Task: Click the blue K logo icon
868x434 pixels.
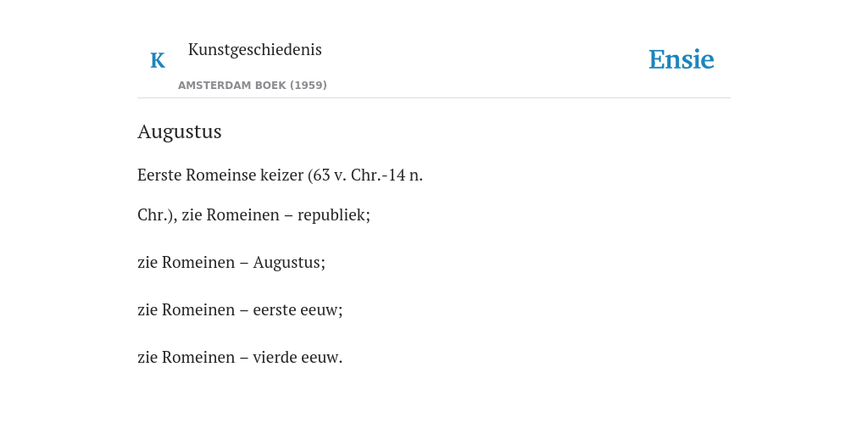Action: [x=157, y=60]
